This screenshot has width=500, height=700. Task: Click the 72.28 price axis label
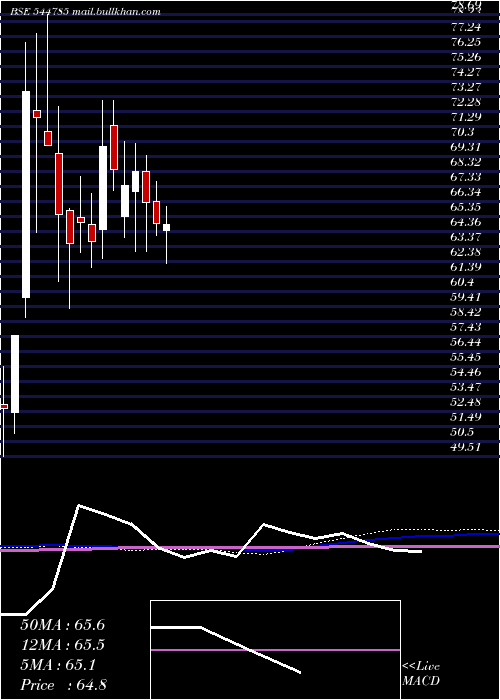click(466, 102)
